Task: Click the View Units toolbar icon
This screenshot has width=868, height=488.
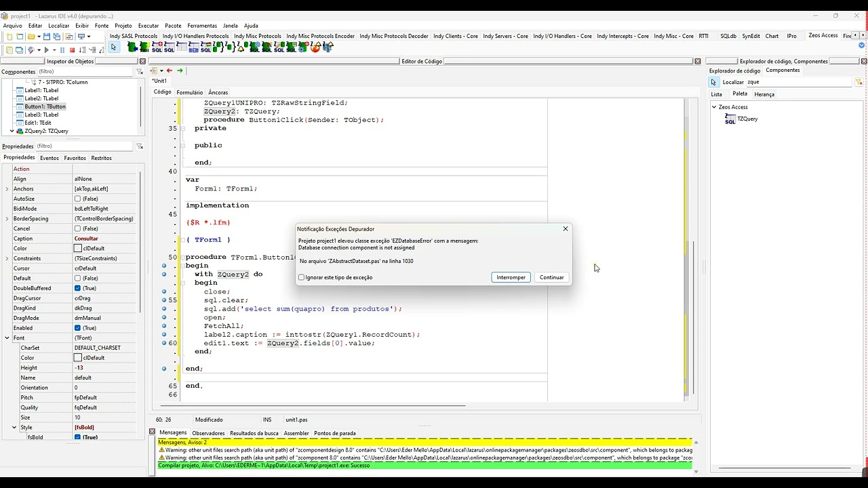Action: click(9, 49)
